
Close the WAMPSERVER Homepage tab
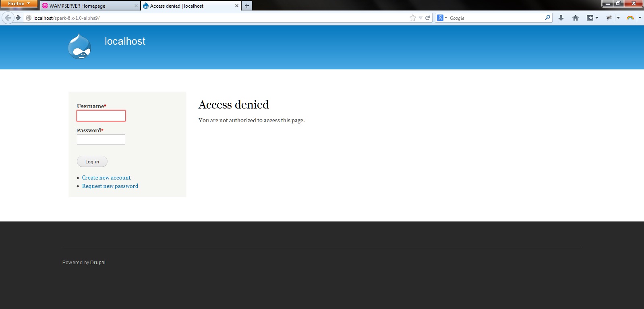pyautogui.click(x=136, y=6)
